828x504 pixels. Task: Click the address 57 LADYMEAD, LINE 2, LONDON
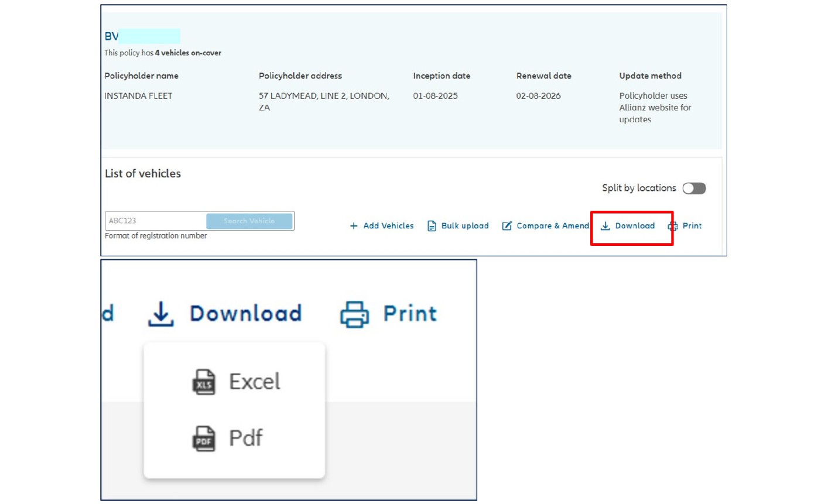[324, 96]
